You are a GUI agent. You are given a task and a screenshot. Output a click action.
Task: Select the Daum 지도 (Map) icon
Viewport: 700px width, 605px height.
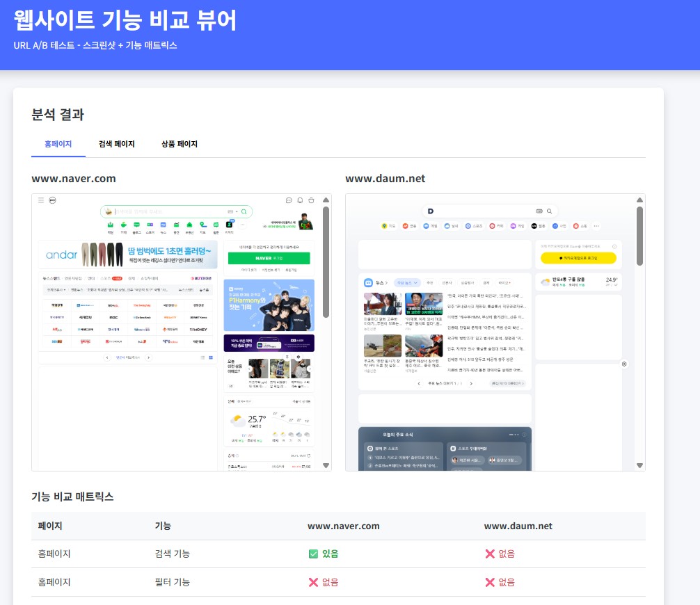tap(384, 225)
